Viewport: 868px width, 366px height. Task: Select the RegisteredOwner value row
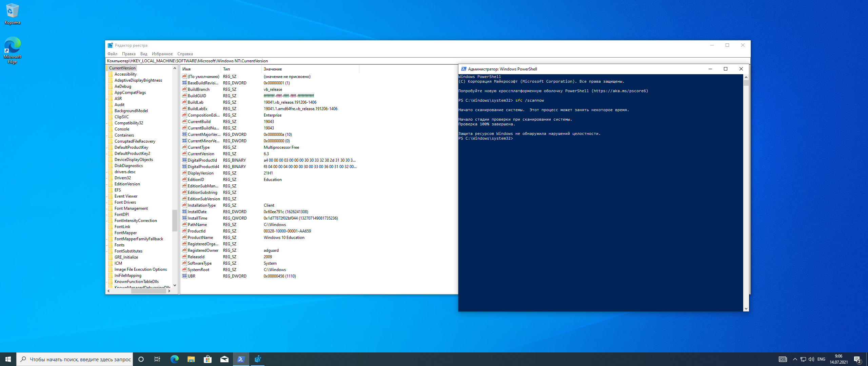point(270,250)
